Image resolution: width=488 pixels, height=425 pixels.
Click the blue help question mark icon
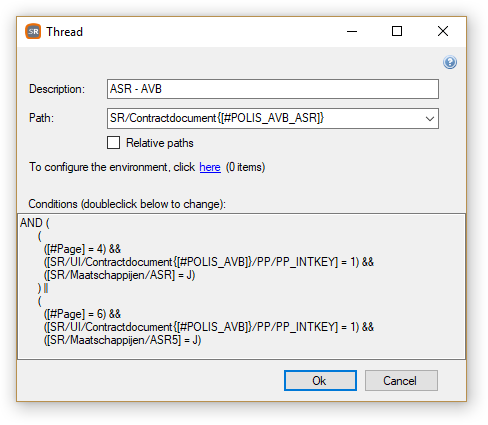click(x=450, y=62)
